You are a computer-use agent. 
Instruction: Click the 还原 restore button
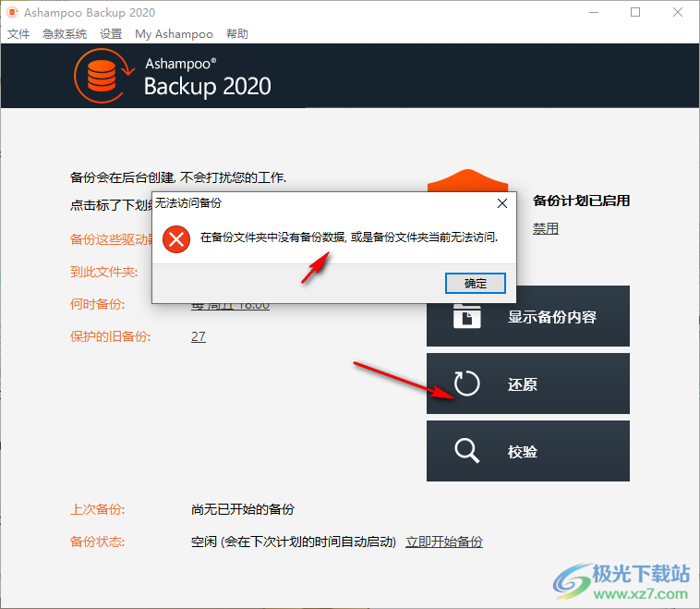pos(528,384)
